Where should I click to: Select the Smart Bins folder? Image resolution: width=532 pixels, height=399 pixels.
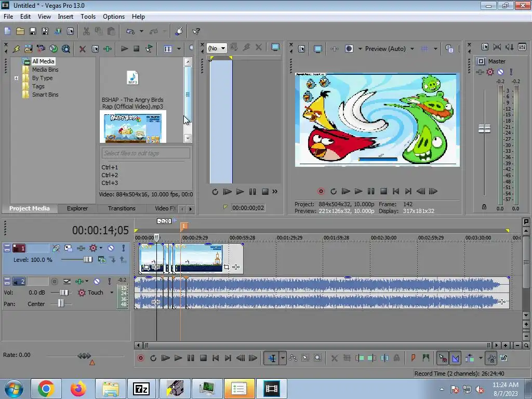pos(45,95)
